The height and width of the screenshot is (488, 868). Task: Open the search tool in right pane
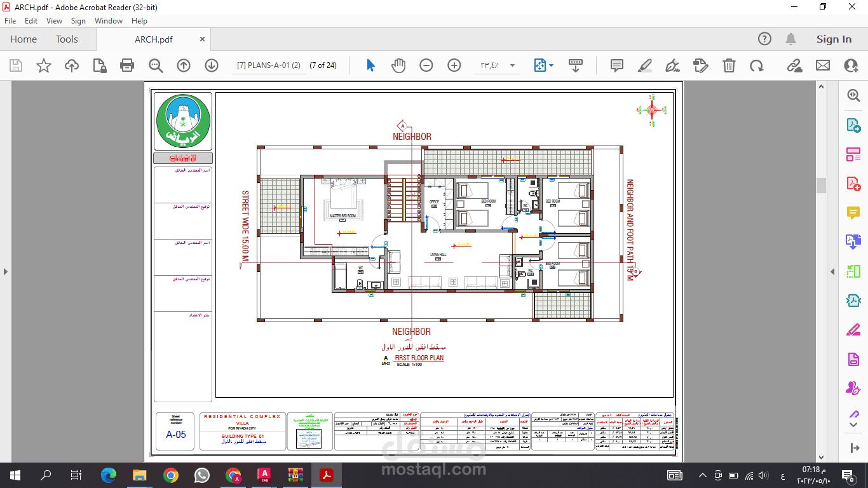click(x=853, y=95)
